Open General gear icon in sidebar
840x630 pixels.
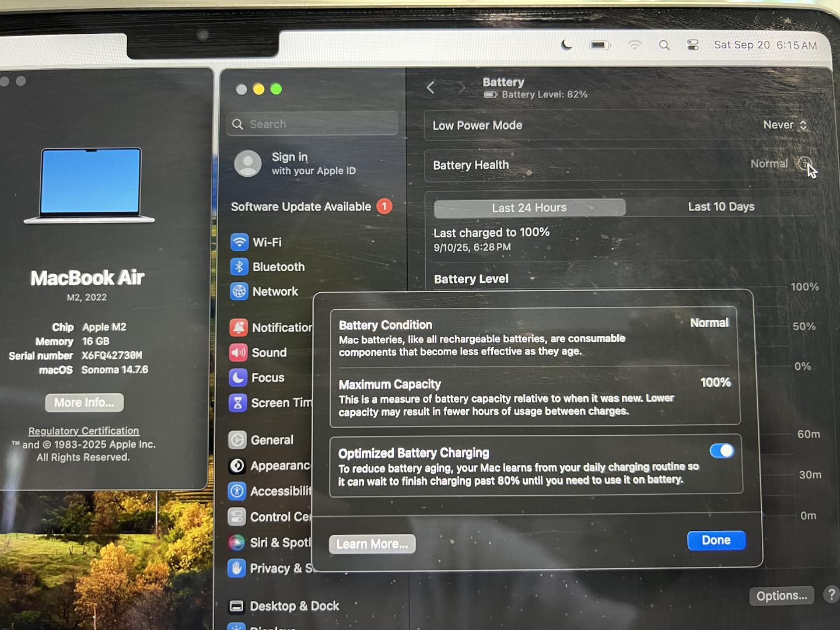pyautogui.click(x=237, y=440)
